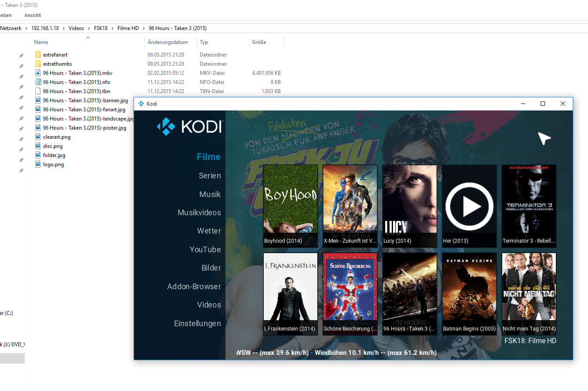Select the Schöne Bescherung poster
Screen dimensions: 588x391
(x=350, y=294)
